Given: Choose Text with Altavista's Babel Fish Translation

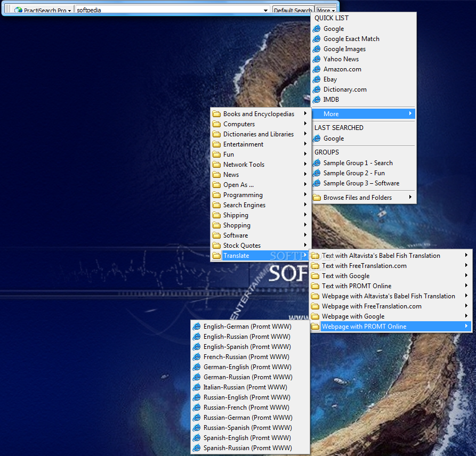Looking at the screenshot, I should (x=391, y=256).
